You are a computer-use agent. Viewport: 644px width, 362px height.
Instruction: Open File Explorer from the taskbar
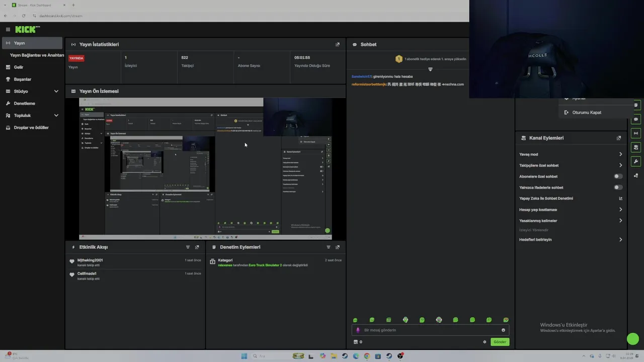334,356
